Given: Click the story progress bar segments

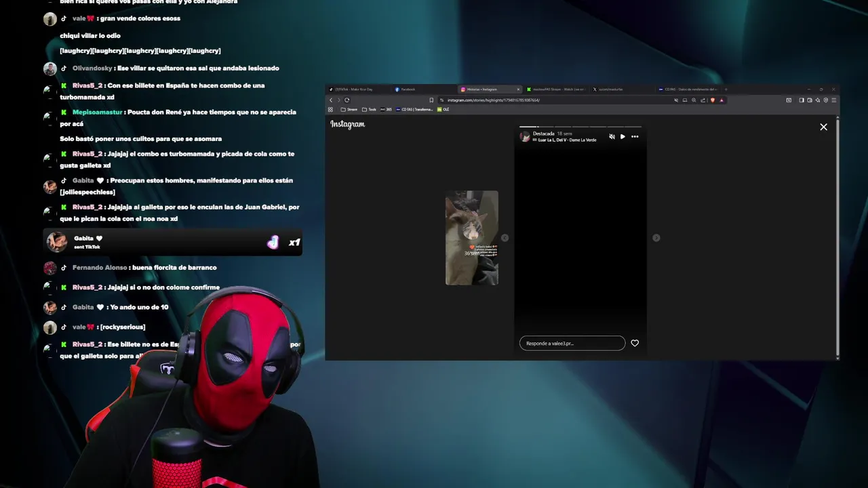Looking at the screenshot, I should [580, 126].
